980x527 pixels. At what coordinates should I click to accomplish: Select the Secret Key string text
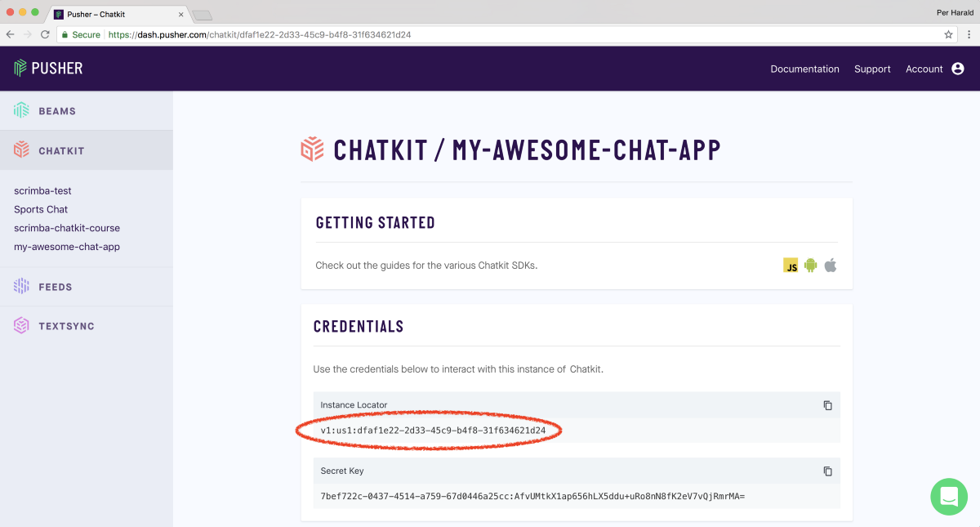pyautogui.click(x=532, y=496)
